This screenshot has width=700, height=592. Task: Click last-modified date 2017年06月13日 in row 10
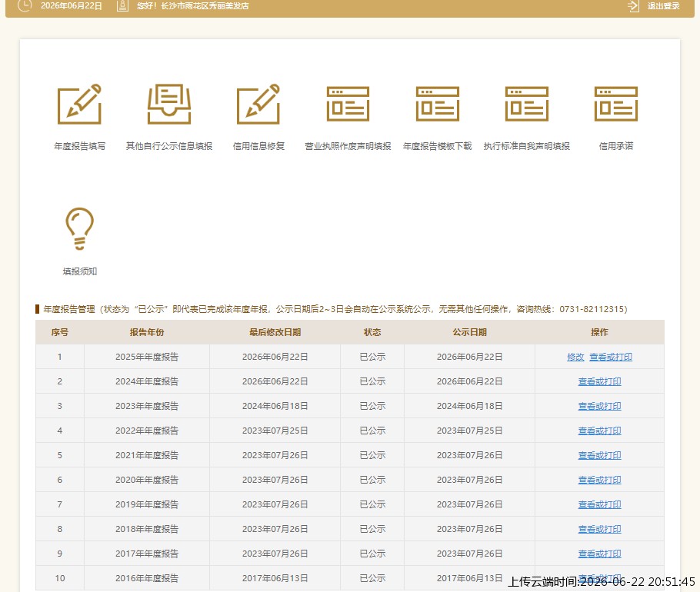(x=275, y=577)
